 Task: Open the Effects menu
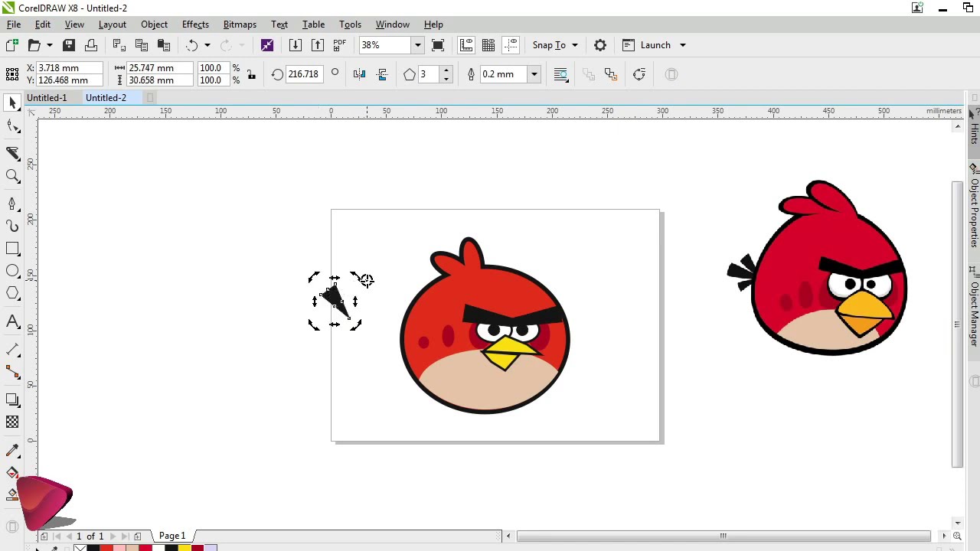pos(195,24)
